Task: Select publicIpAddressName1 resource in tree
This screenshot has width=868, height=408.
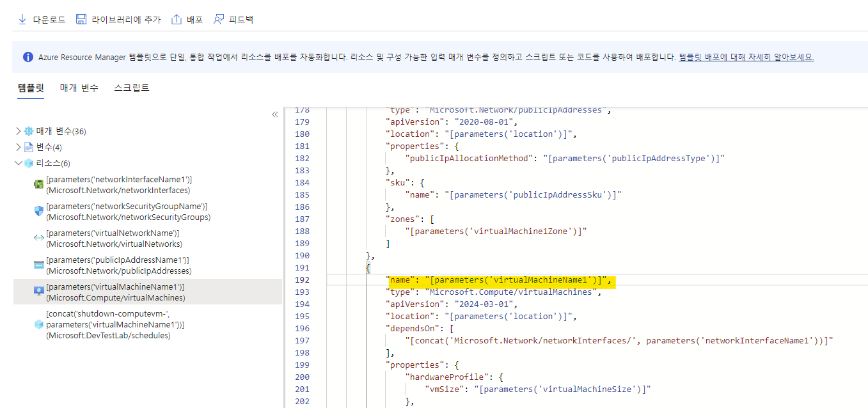Action: point(118,265)
